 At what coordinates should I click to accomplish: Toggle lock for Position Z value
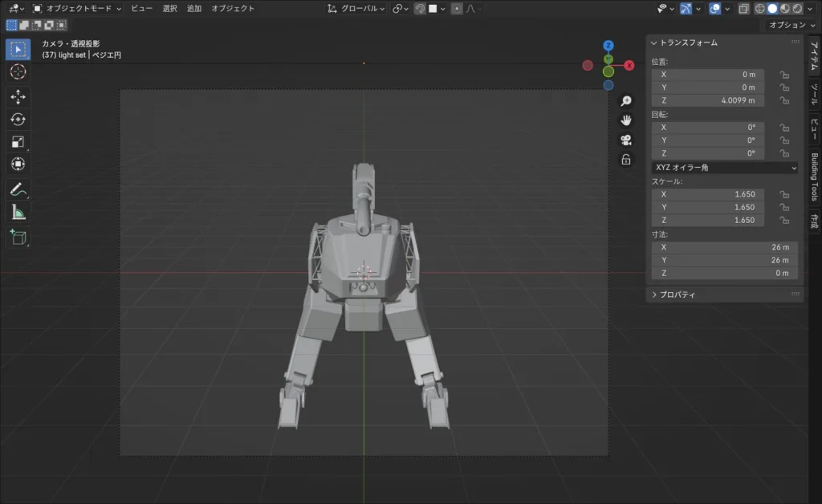click(784, 100)
